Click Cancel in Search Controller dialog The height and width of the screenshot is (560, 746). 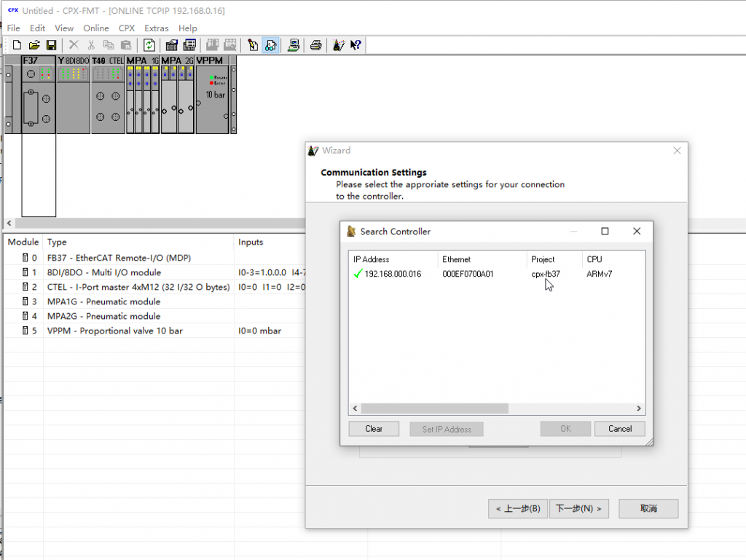click(620, 429)
